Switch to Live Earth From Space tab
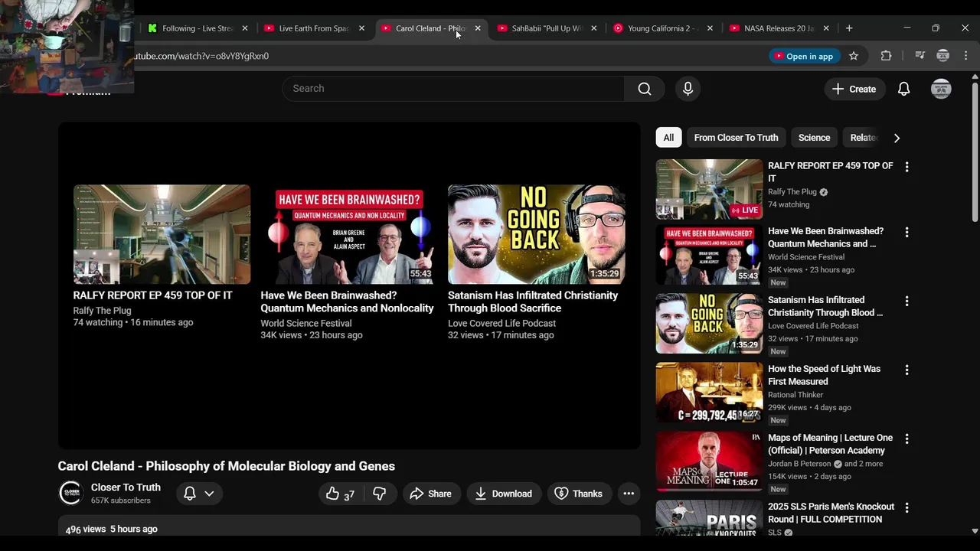The image size is (980, 551). tap(314, 28)
